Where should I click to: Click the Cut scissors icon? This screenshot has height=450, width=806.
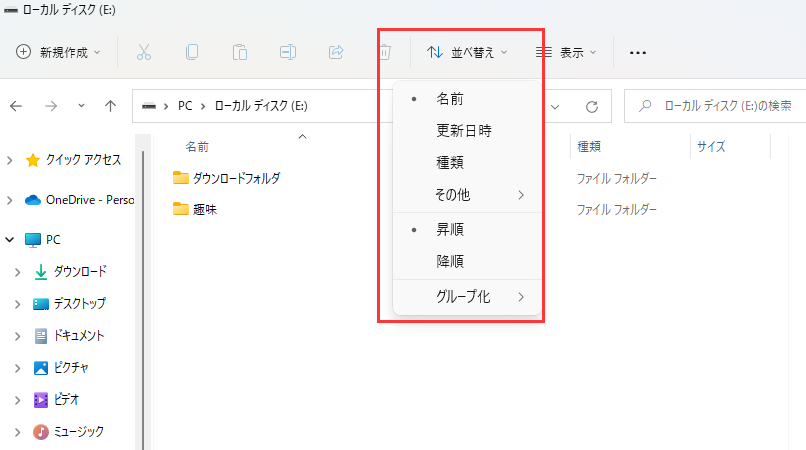pos(144,52)
